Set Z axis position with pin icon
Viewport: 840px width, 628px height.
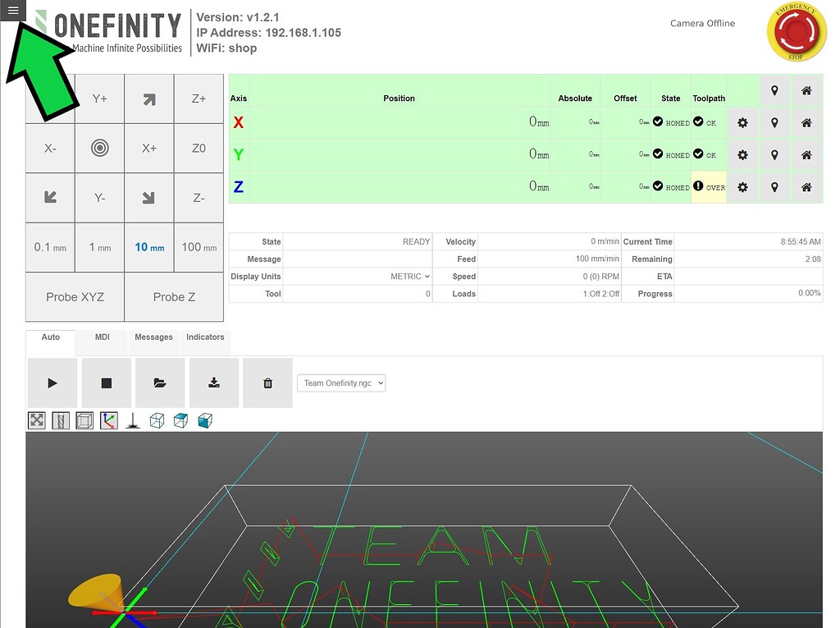tap(774, 187)
